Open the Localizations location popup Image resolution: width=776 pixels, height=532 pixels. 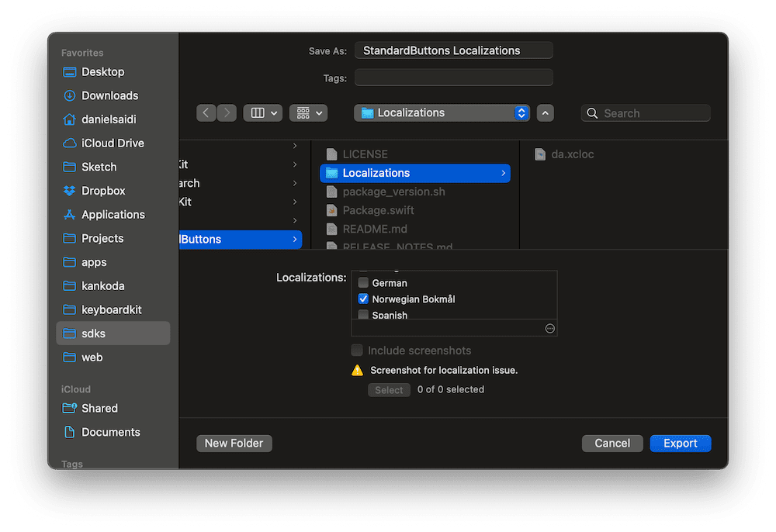pos(442,113)
